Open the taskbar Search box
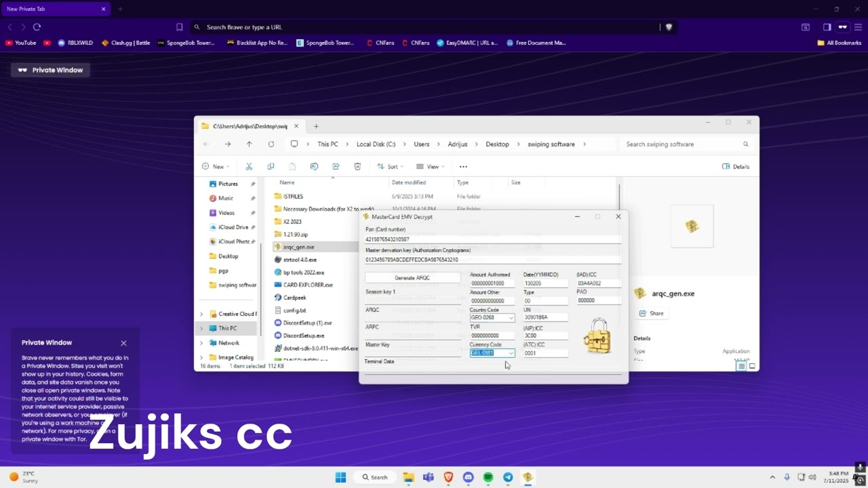The width and height of the screenshot is (868, 488). pyautogui.click(x=375, y=477)
